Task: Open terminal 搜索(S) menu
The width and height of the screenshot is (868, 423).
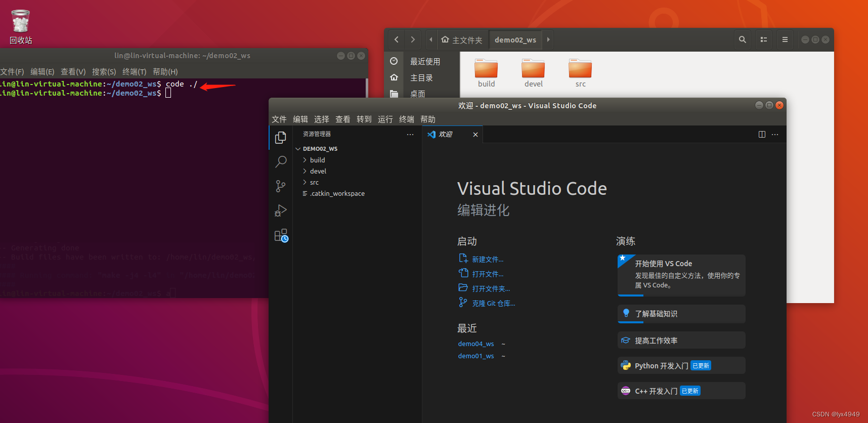Action: pos(104,72)
